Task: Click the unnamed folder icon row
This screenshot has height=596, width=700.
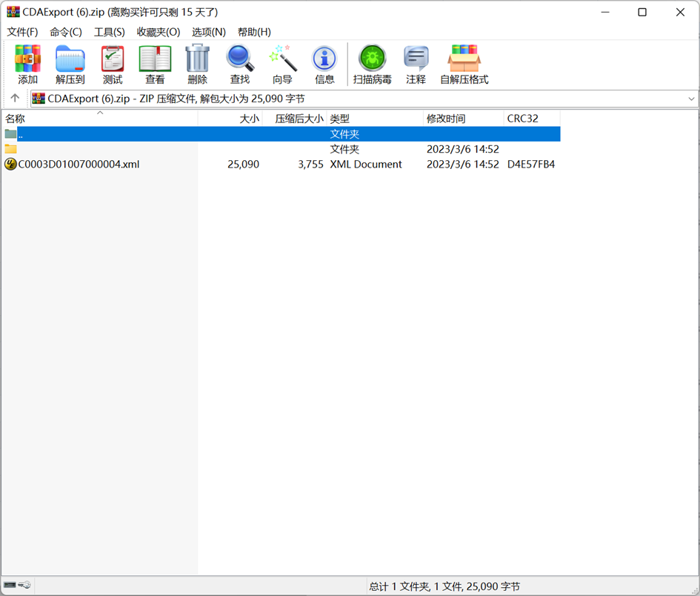Action: pyautogui.click(x=10, y=149)
